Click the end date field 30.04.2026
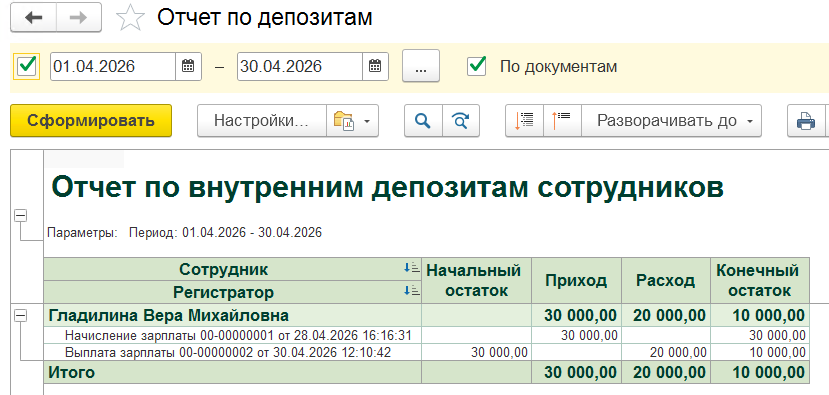 (300, 66)
